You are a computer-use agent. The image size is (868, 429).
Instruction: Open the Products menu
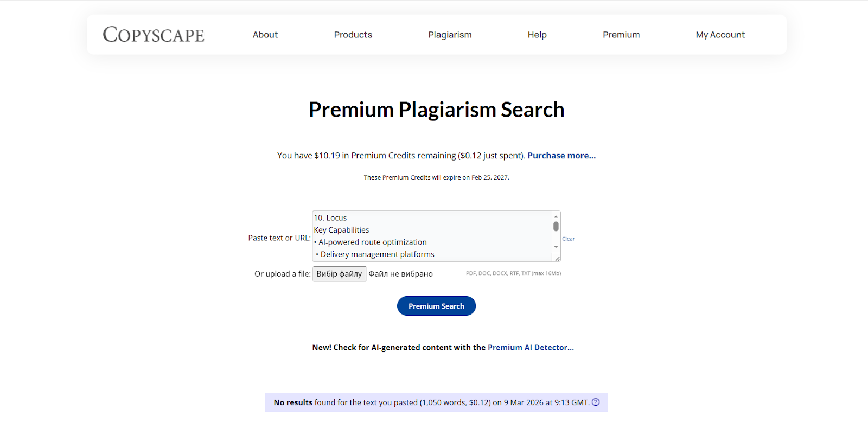[x=353, y=35]
